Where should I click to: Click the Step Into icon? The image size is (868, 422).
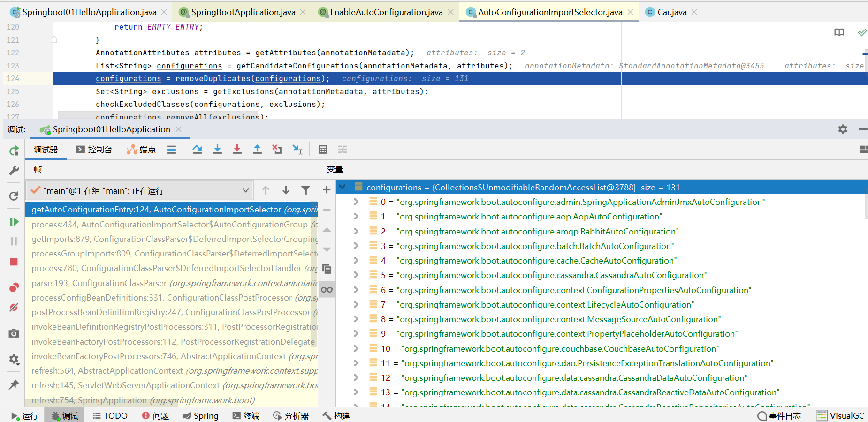tap(217, 149)
